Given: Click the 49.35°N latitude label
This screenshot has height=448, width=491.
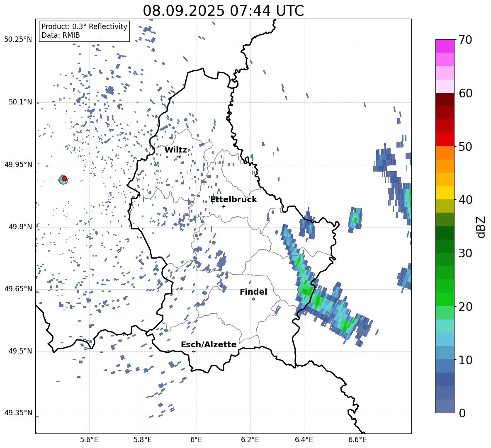Looking at the screenshot, I should (18, 413).
